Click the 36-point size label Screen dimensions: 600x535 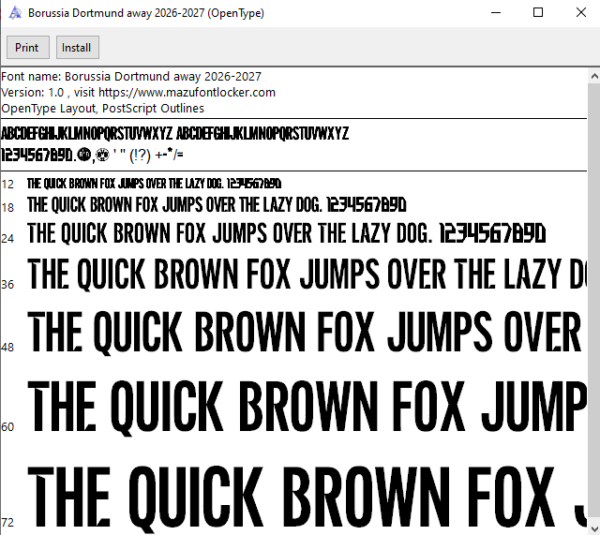(8, 285)
